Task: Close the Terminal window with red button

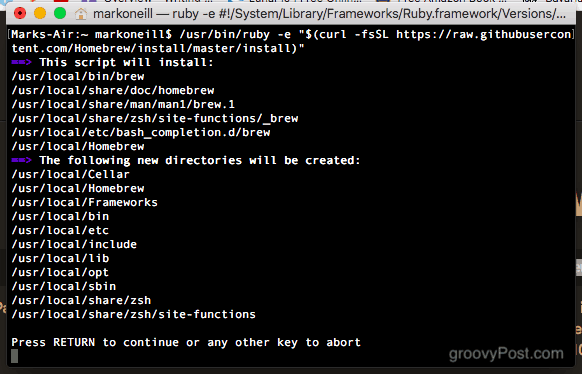Action: 20,14
